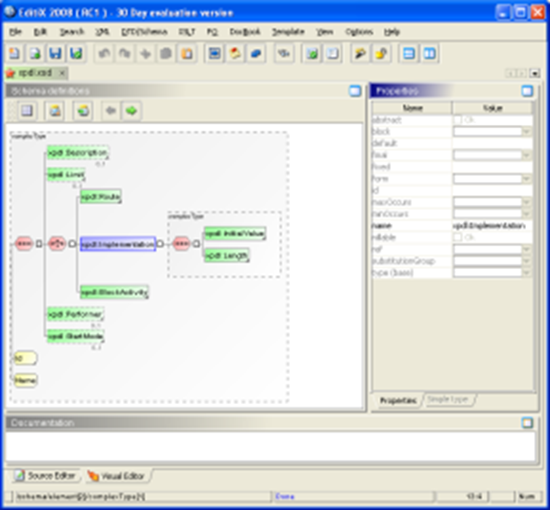Click the green forward arrow in schema panel
Viewport: 550px width, 510px height.
click(131, 111)
